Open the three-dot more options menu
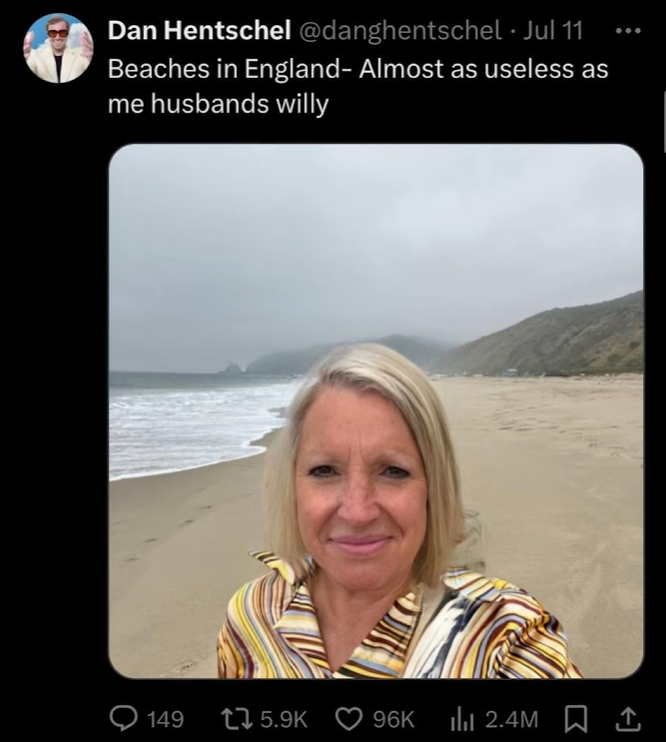Viewport: 666px width, 742px height. 627,30
